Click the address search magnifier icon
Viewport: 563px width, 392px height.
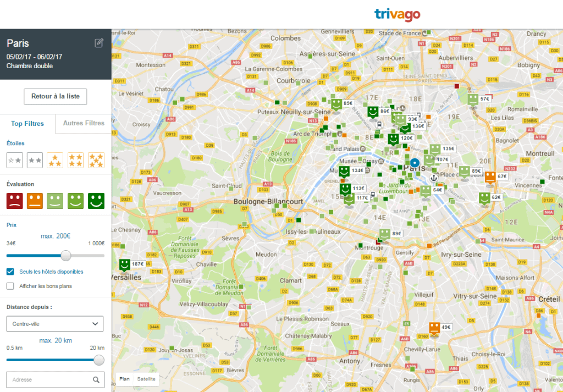point(96,379)
